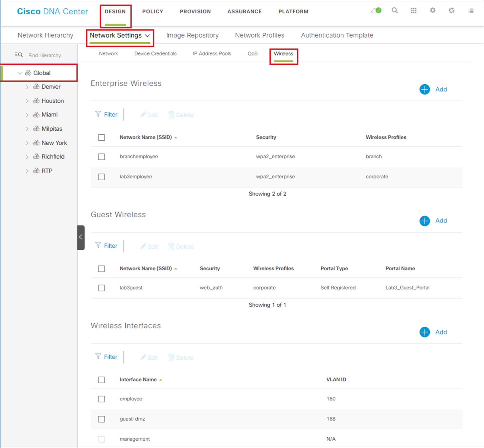Expand the Miami site chevron
484x448 pixels.
click(x=27, y=115)
